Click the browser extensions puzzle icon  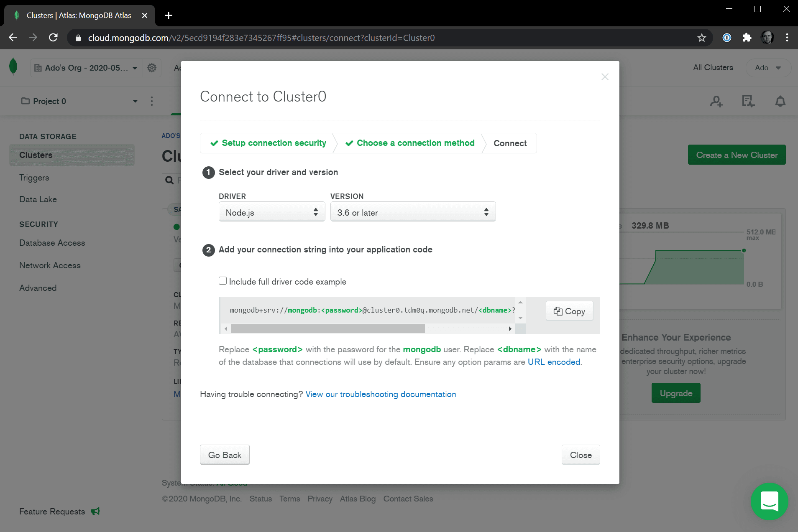click(747, 38)
